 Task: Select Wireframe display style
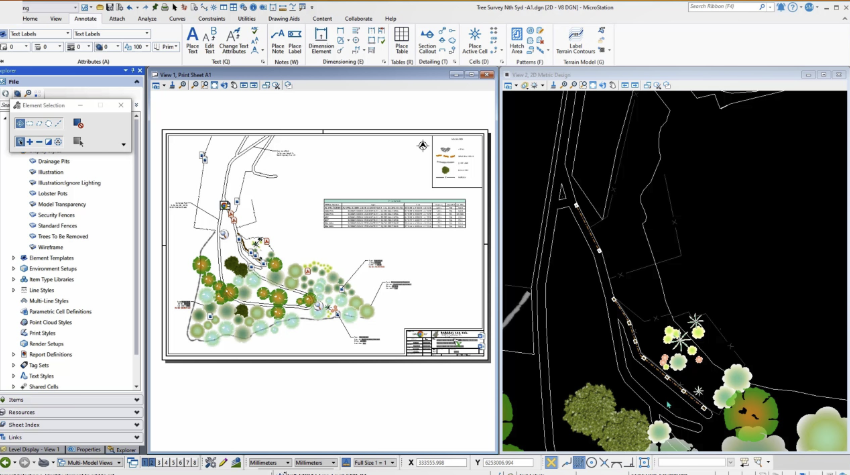[x=50, y=247]
